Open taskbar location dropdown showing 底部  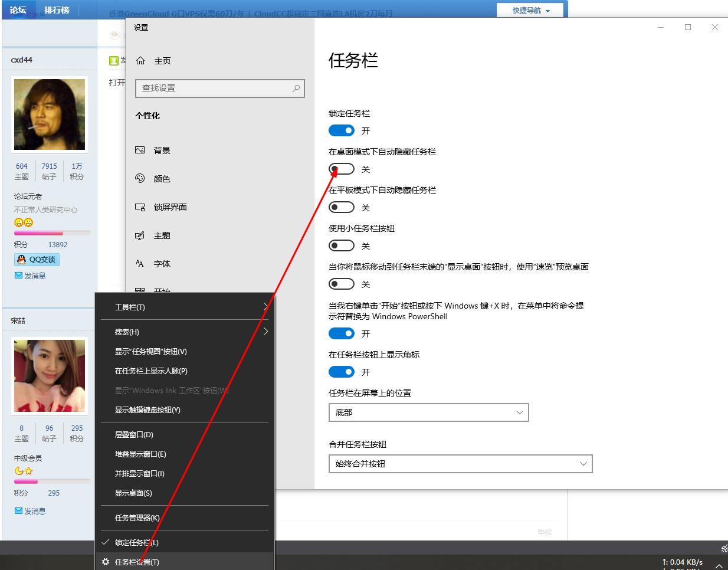(428, 412)
